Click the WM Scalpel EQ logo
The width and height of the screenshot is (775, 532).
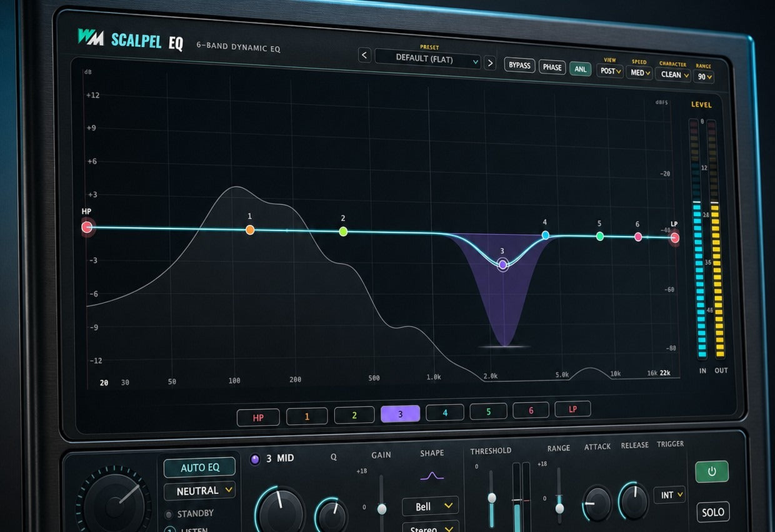[131, 39]
